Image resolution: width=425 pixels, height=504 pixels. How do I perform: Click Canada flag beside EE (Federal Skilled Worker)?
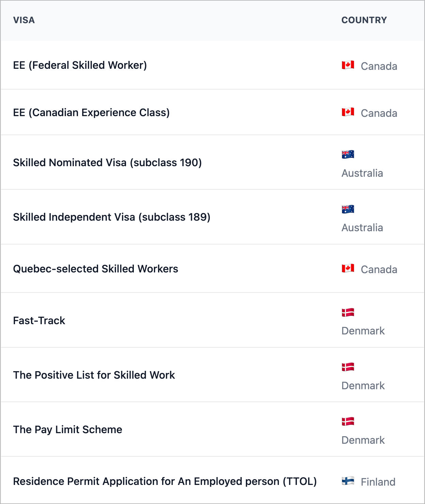348,65
